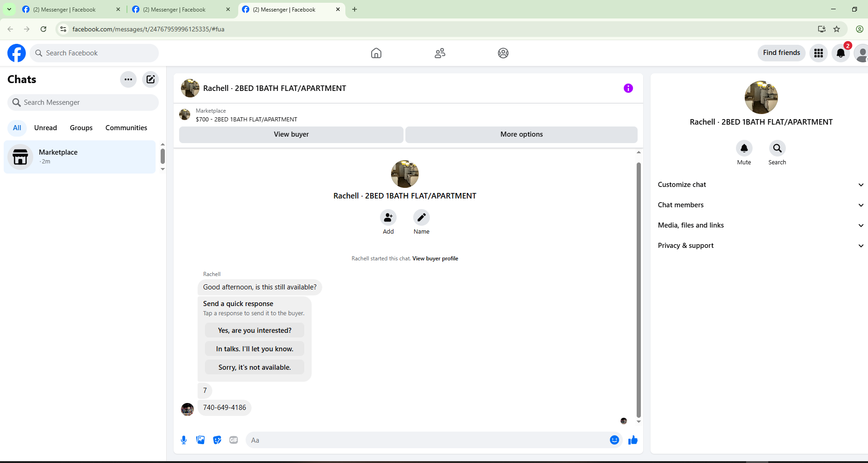Send 'Sorry, it's not available.' response
868x463 pixels.
(x=255, y=367)
